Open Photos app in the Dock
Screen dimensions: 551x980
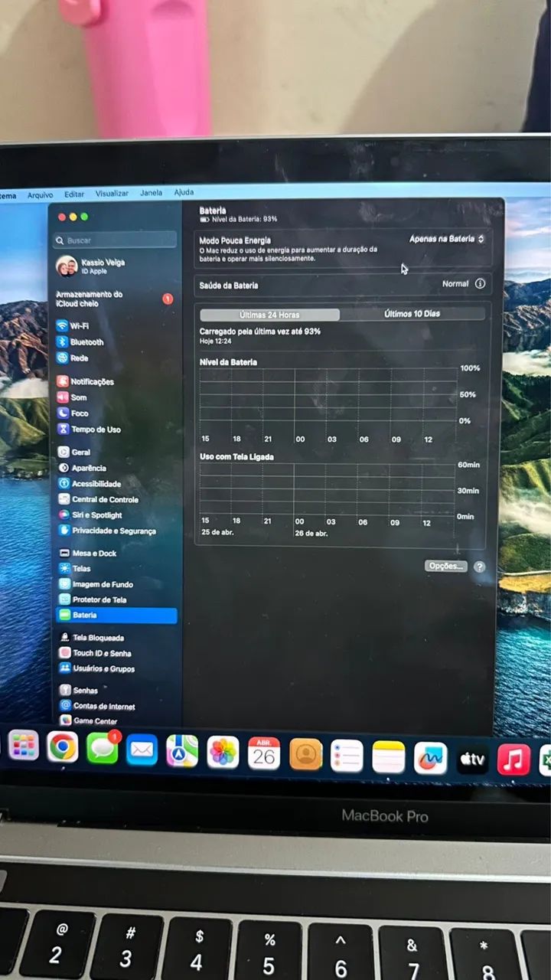point(223,753)
